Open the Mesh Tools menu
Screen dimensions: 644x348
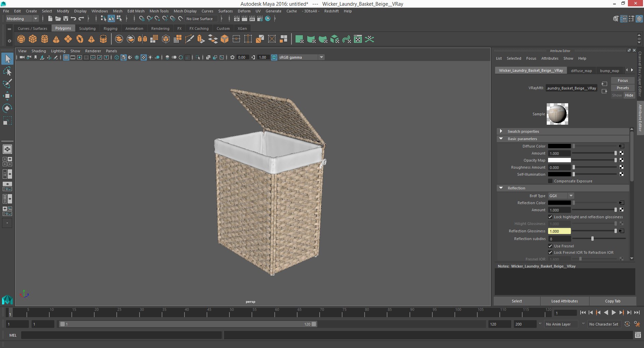point(159,11)
